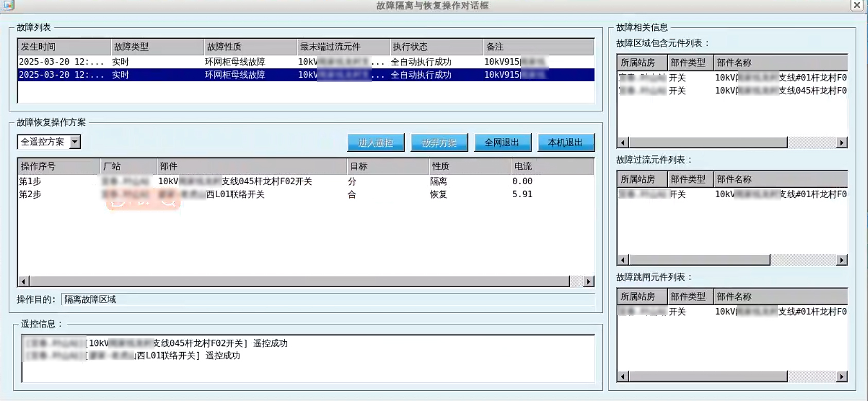868x401 pixels.
Task: Click the 操作目的 text field
Action: (x=327, y=300)
